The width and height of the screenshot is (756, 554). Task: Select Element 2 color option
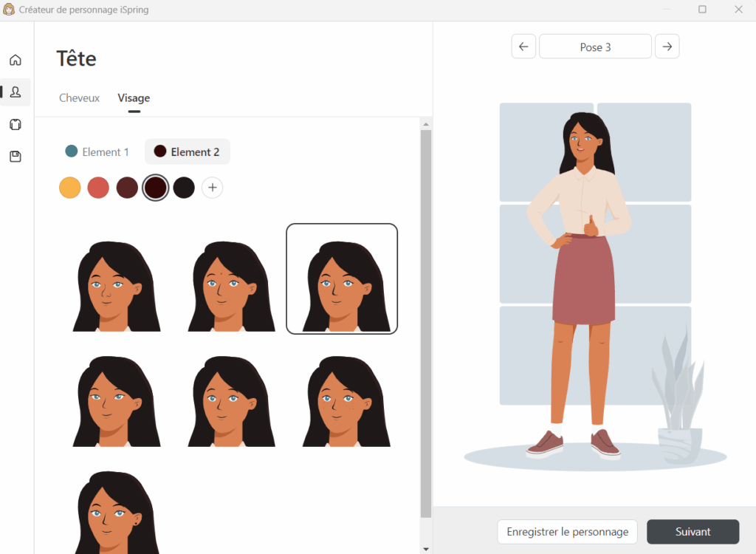point(187,152)
